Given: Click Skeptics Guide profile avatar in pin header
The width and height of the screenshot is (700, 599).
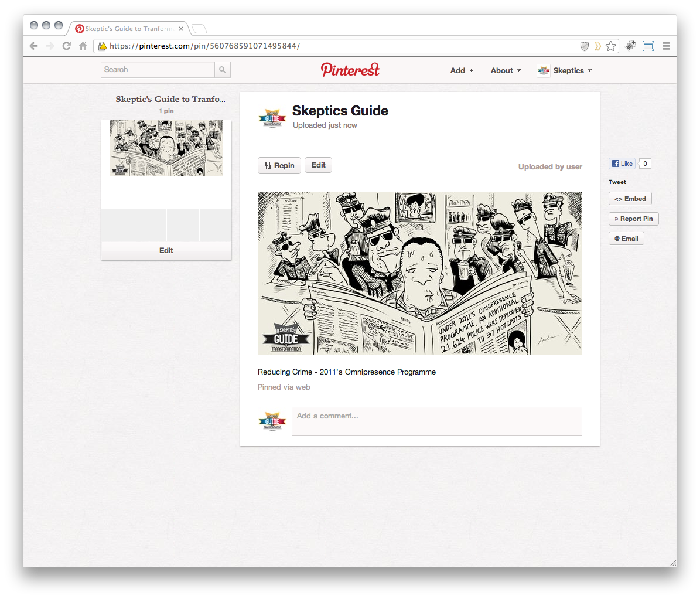Looking at the screenshot, I should (272, 118).
